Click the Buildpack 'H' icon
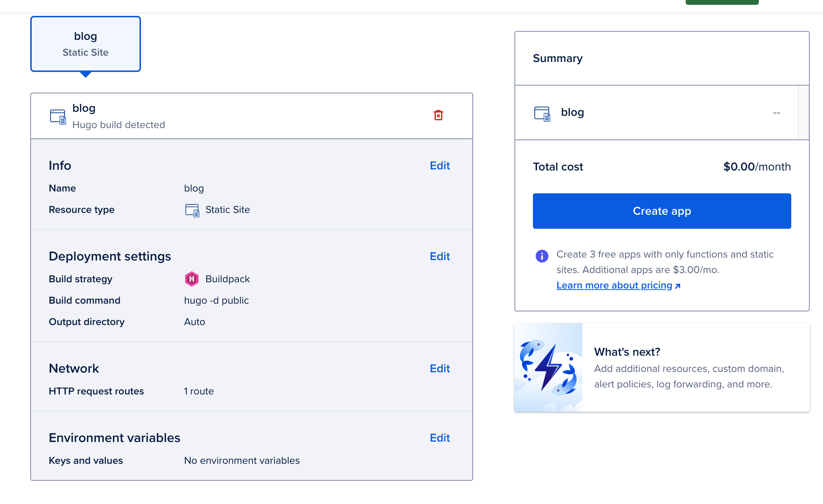823x504 pixels. click(192, 279)
